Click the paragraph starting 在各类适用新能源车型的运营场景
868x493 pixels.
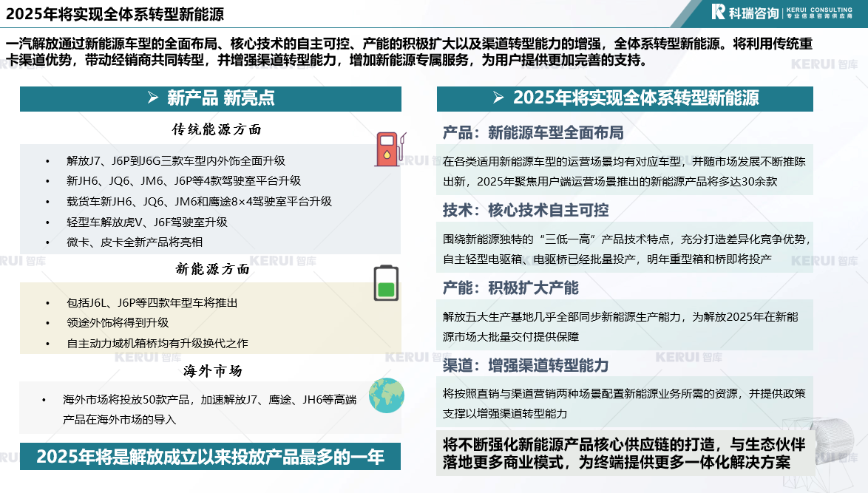pyautogui.click(x=625, y=171)
